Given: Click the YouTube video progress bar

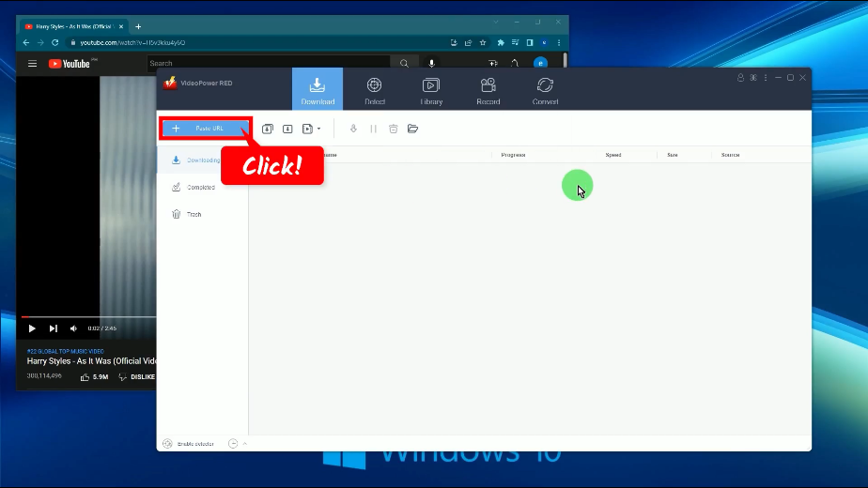Looking at the screenshot, I should click(88, 317).
